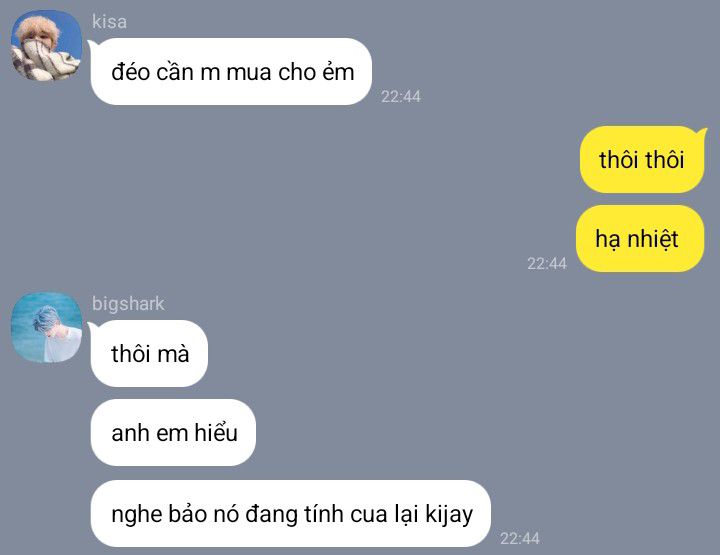Click the 22:44 timestamp beside "hạ nhiệt"

tap(547, 263)
